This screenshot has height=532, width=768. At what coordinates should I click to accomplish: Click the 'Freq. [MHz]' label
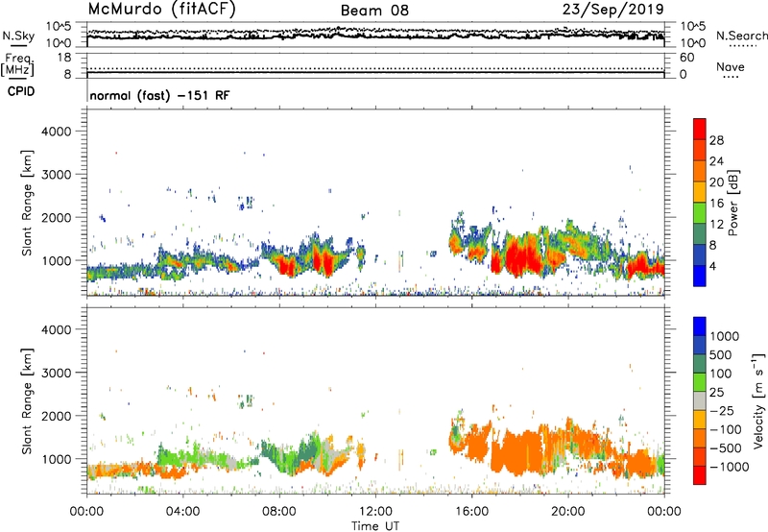pos(17,65)
